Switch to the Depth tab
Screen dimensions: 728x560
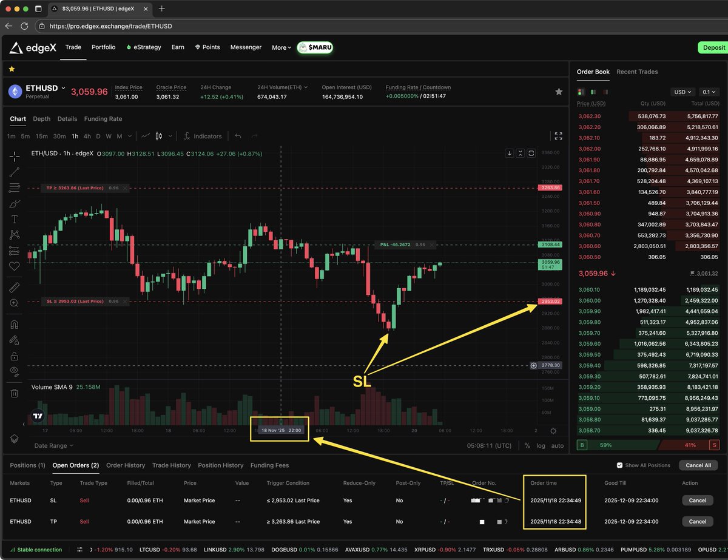pyautogui.click(x=42, y=119)
